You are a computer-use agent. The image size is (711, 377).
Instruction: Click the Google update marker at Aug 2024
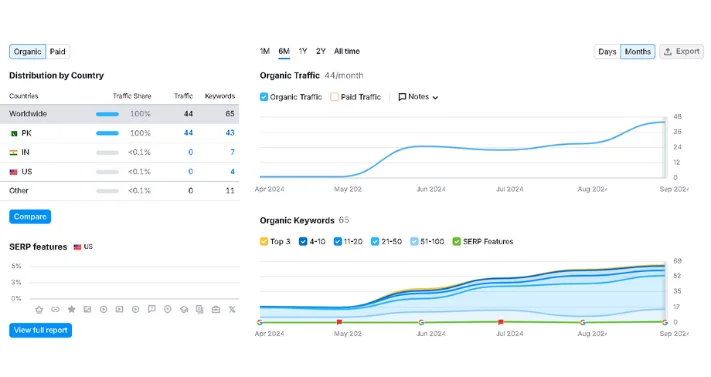pyautogui.click(x=583, y=323)
